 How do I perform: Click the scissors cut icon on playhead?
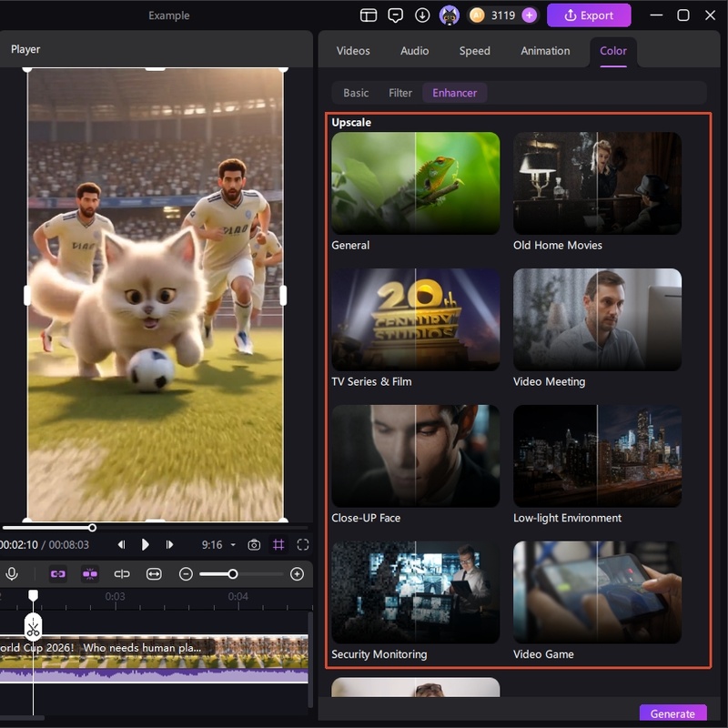tap(33, 627)
